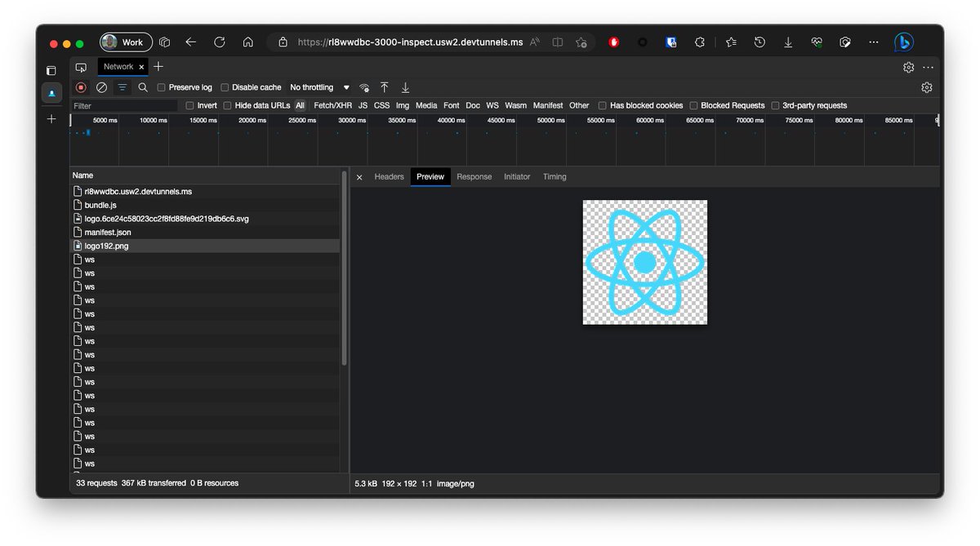Open the Favorites list icon
980x546 pixels.
click(730, 42)
